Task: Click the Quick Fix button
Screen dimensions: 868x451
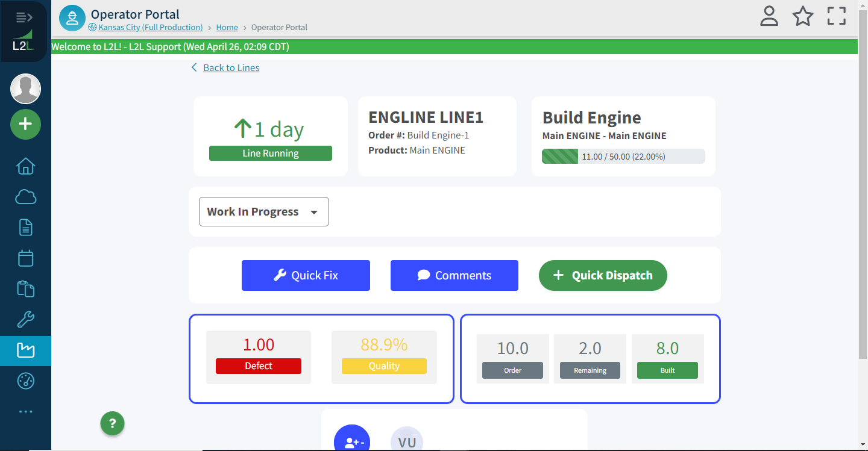Action: click(306, 276)
